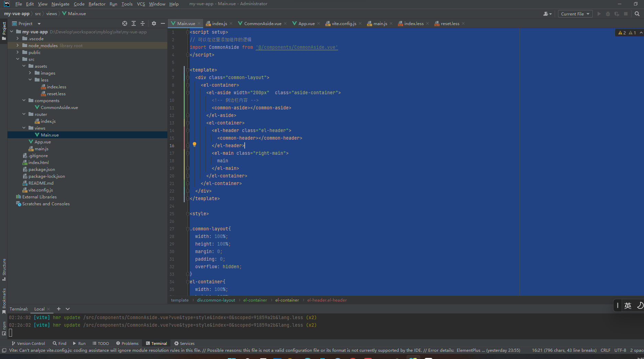Image resolution: width=644 pixels, height=359 pixels.
Task: Open the Project tool window stripe button
Action: [4, 31]
